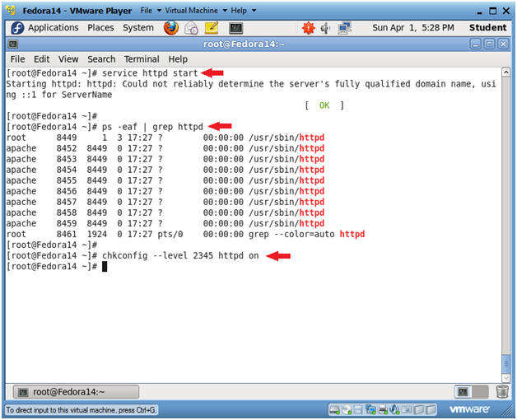The width and height of the screenshot is (517, 420).
Task: Click the VMware floppy drive device icon
Action: tap(358, 410)
